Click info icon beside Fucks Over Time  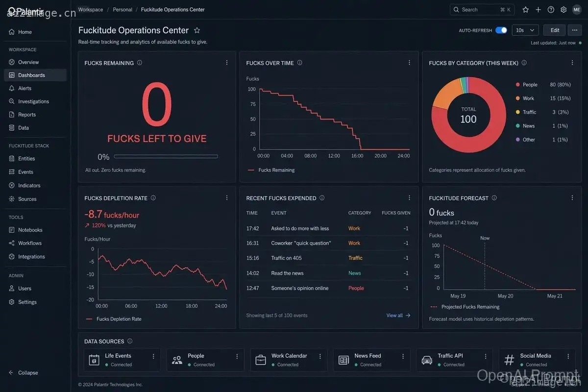[300, 63]
